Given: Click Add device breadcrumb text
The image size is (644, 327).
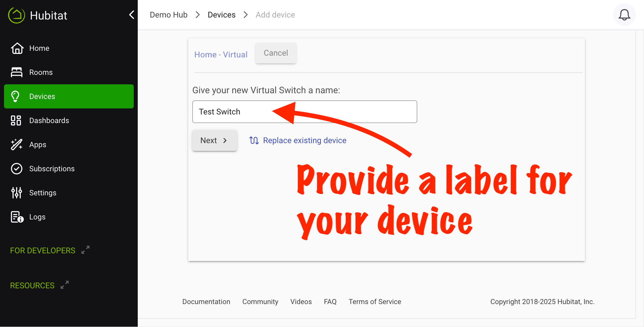Looking at the screenshot, I should coord(275,15).
